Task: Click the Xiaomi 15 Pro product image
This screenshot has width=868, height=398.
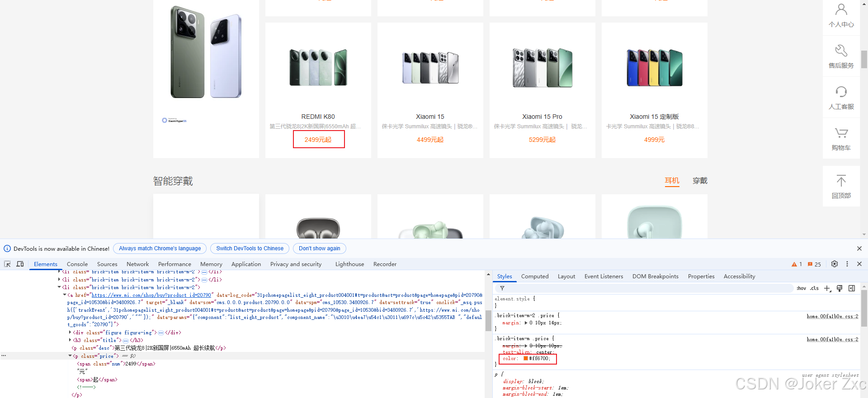Action: 542,68
